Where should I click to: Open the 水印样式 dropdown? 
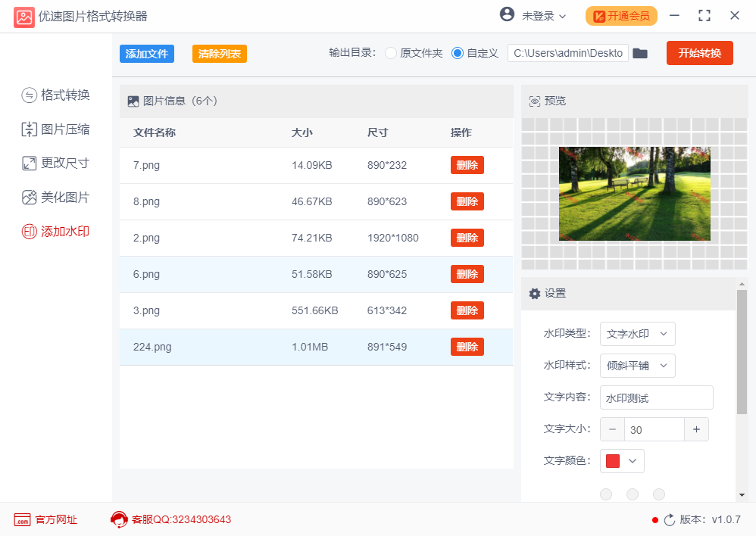point(637,366)
